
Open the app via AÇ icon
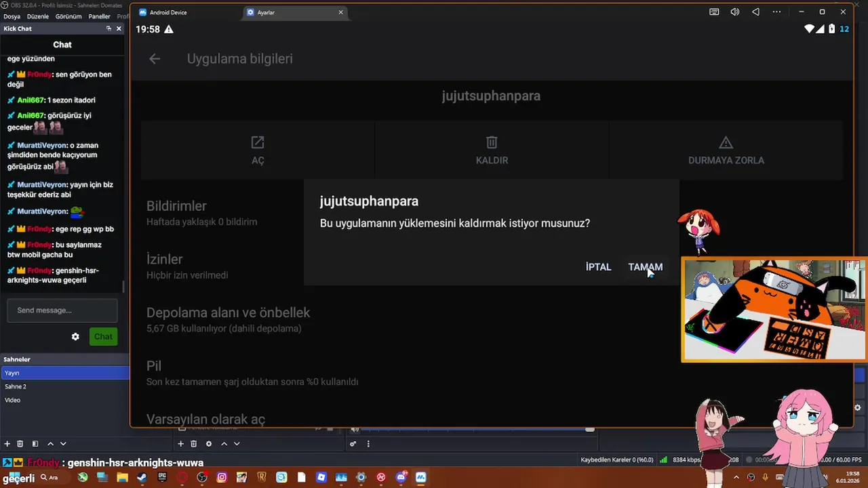[x=258, y=142]
